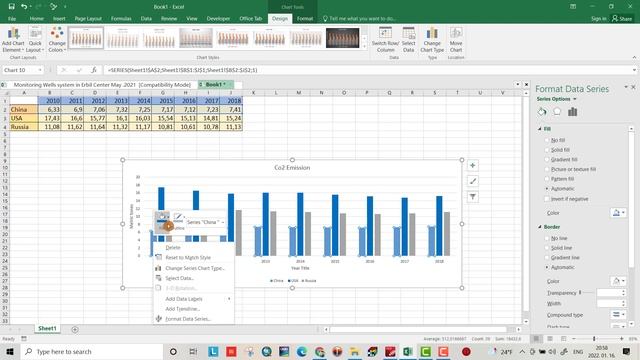Click the Co2 Emission chart title
640x360 pixels.
click(x=292, y=168)
